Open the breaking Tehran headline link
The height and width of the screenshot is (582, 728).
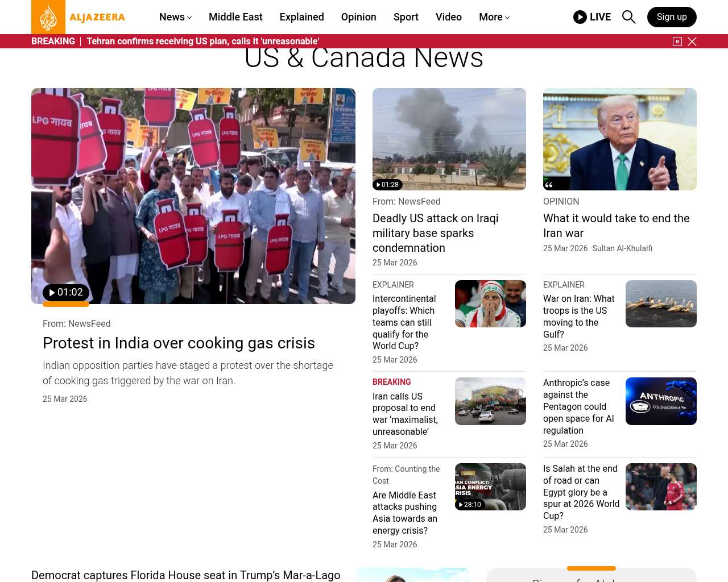(x=202, y=41)
